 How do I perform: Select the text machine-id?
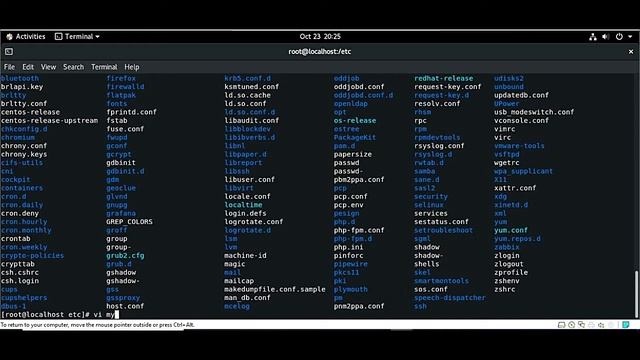[x=245, y=256]
